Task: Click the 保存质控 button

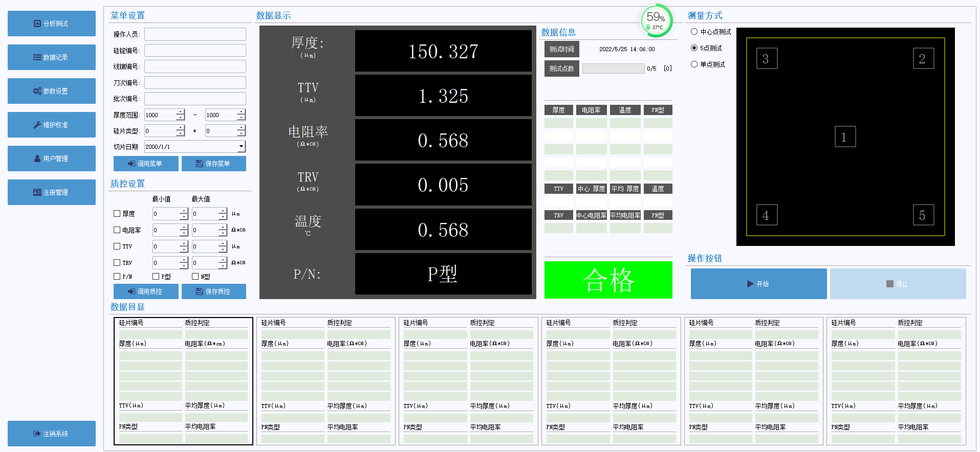Action: [214, 291]
